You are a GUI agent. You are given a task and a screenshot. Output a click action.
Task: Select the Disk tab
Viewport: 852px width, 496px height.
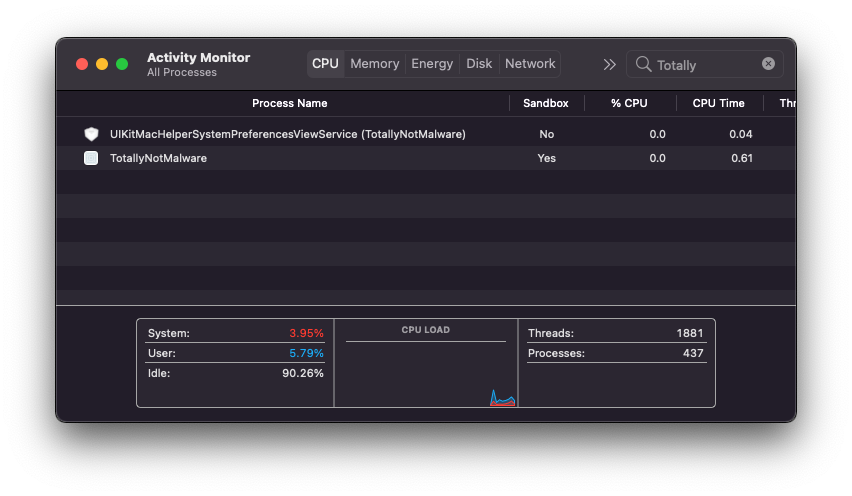point(479,64)
